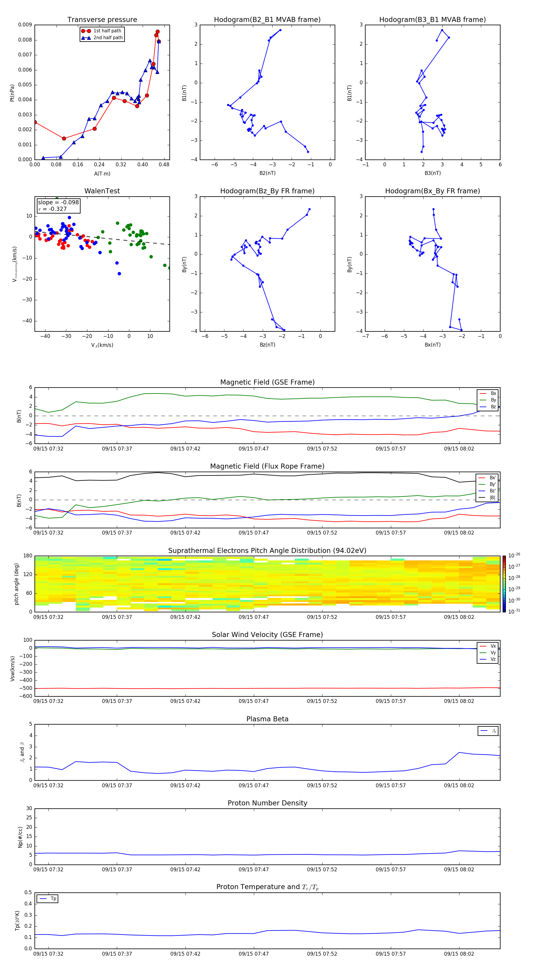
Task: Click 'By' in the GSE magnetic field legend
Action: pos(493,400)
